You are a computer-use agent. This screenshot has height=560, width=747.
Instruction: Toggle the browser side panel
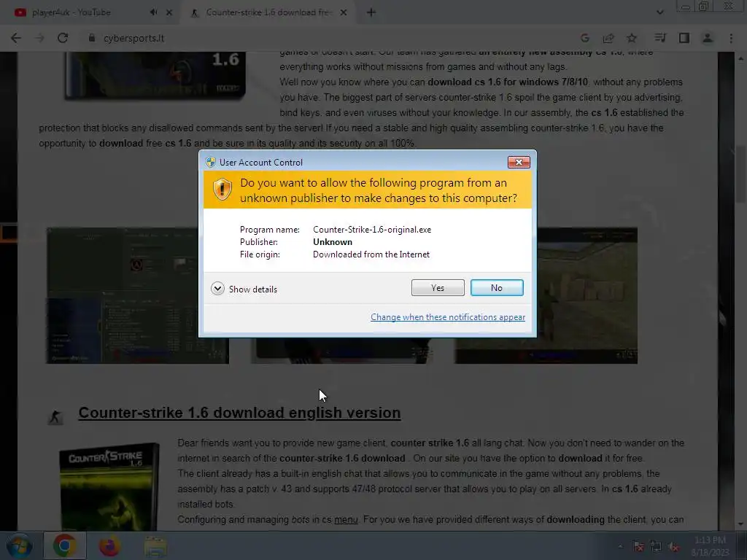[684, 38]
